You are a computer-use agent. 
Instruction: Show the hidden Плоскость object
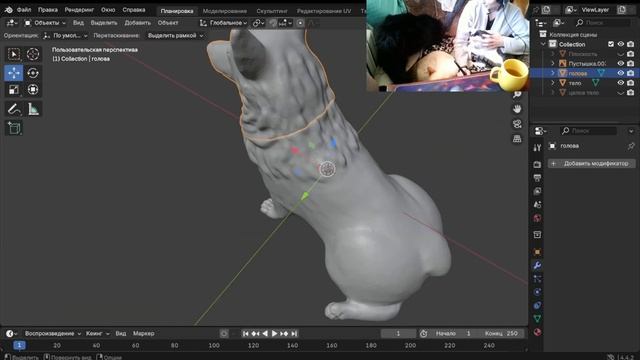pos(621,54)
